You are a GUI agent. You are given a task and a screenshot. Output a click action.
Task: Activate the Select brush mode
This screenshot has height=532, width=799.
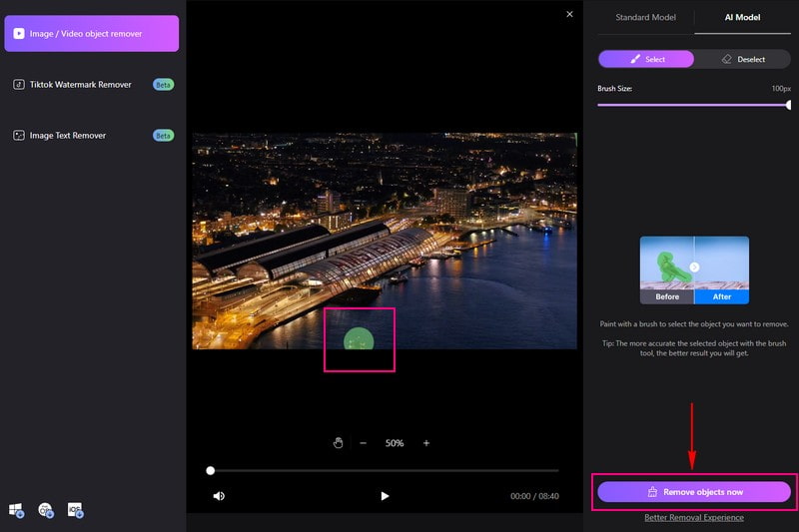pos(646,59)
